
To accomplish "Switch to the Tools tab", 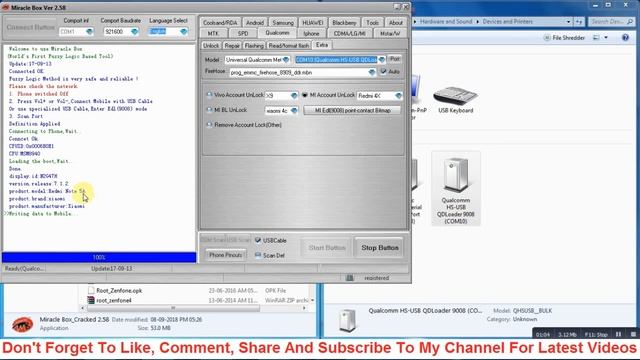I will click(372, 23).
